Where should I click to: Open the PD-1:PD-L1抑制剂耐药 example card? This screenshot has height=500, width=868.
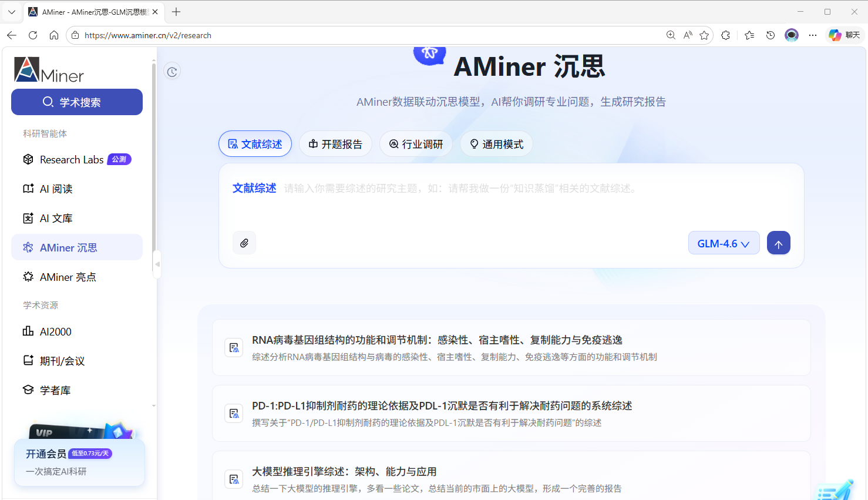coord(511,414)
